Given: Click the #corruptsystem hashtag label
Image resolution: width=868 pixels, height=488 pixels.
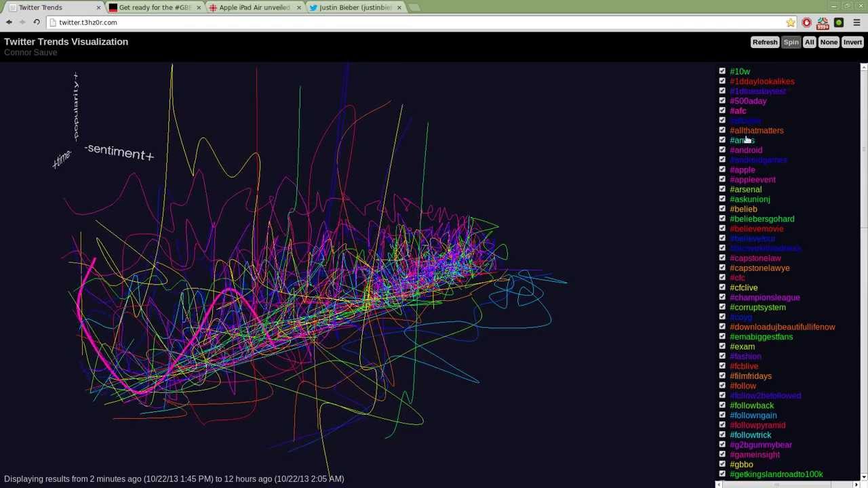Looking at the screenshot, I should (x=757, y=307).
